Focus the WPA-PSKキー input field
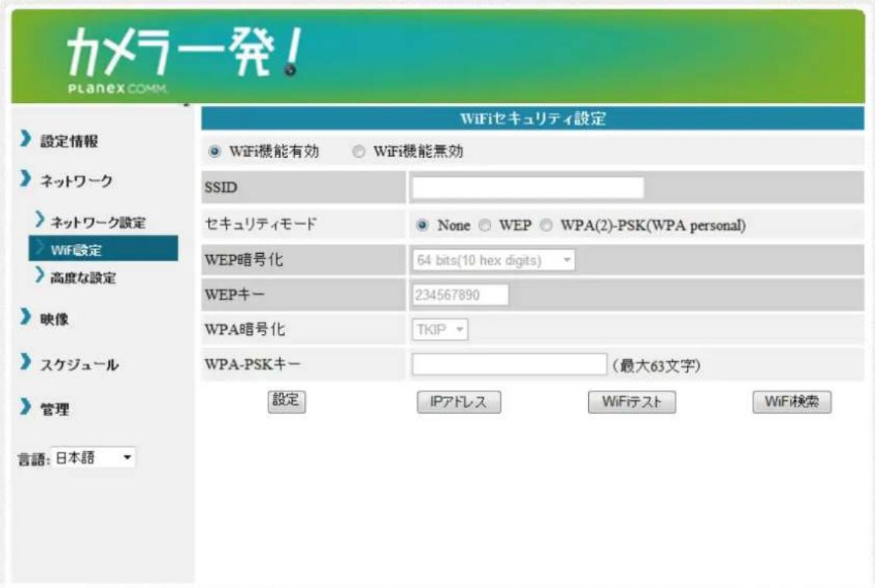The width and height of the screenshot is (875, 588). [x=509, y=364]
